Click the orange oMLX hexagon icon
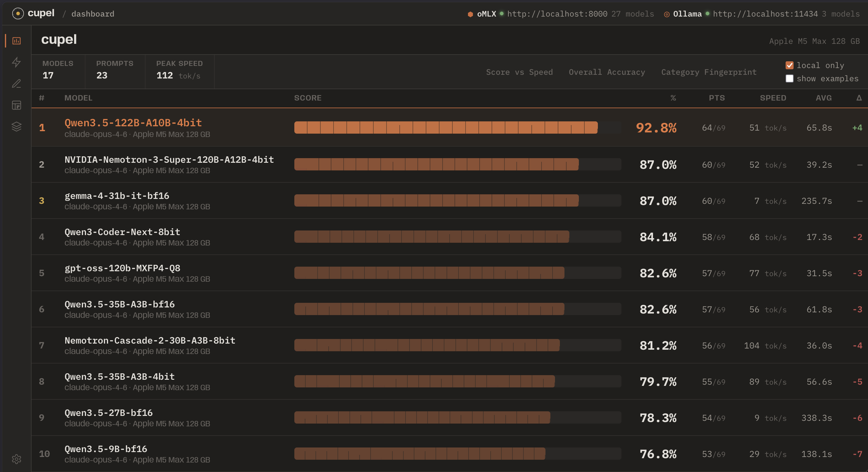The image size is (868, 472). click(x=470, y=14)
